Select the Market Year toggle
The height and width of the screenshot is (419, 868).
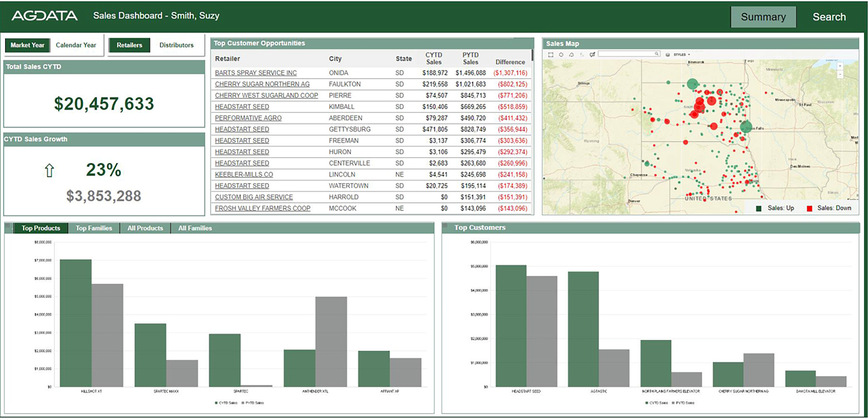[x=27, y=45]
